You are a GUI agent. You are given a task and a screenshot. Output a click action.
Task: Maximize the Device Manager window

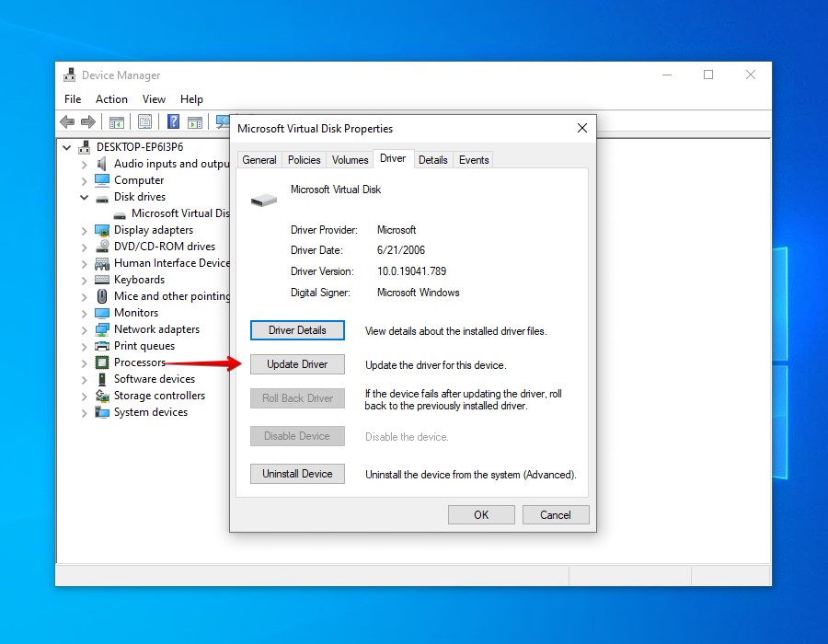pos(708,75)
